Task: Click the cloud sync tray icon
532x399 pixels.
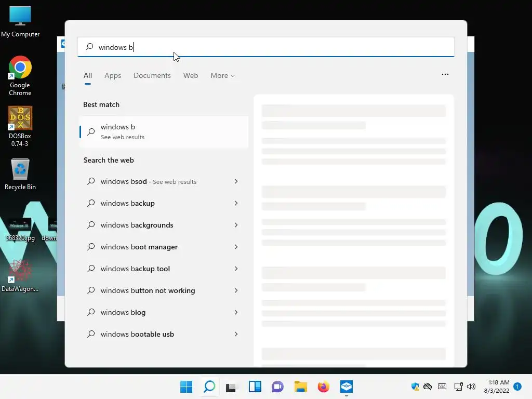Action: click(428, 387)
